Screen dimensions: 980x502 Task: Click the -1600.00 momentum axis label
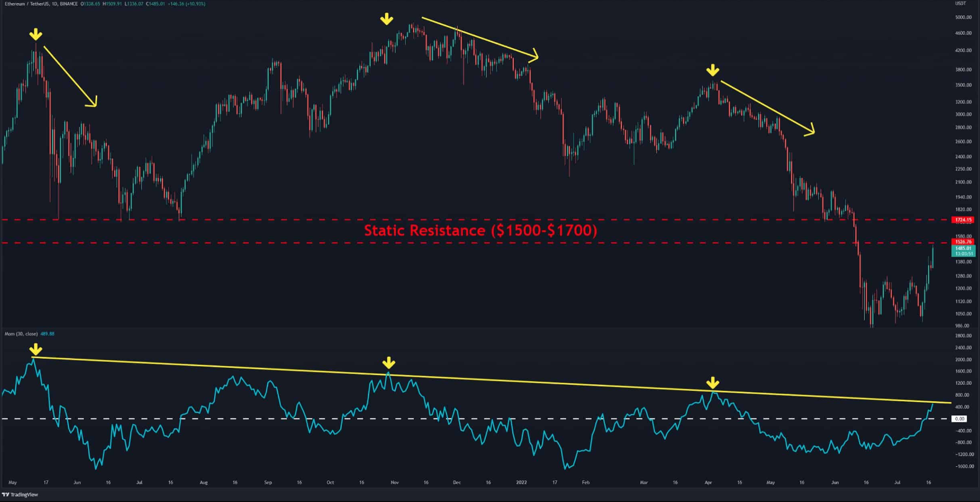963,466
